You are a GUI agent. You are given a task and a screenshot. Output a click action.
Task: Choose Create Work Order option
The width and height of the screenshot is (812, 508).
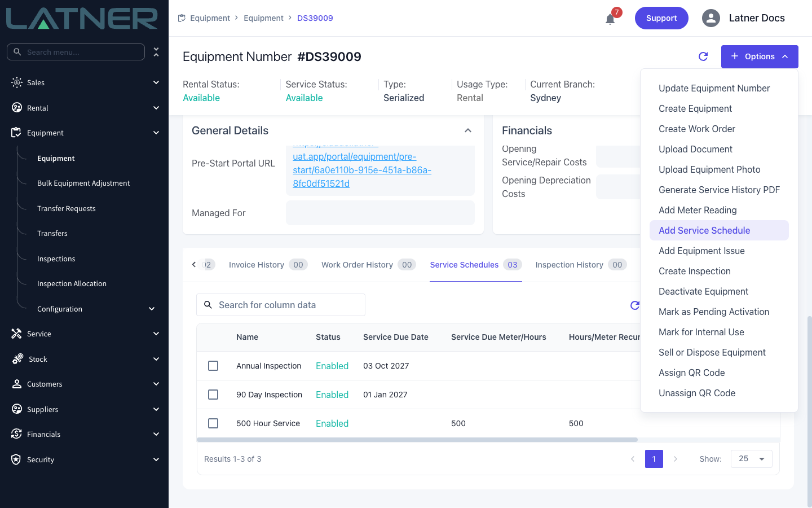(x=719, y=129)
